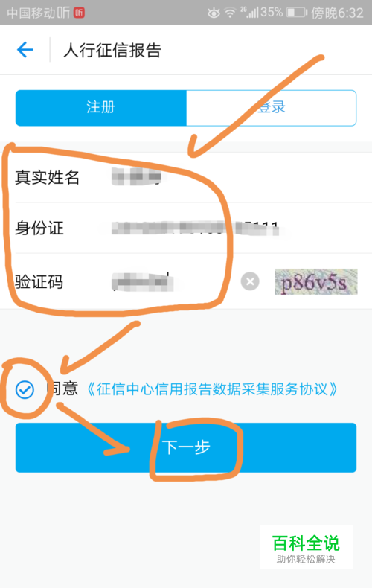Refresh the p86v5s captcha image
The image size is (372, 588).
point(315,281)
